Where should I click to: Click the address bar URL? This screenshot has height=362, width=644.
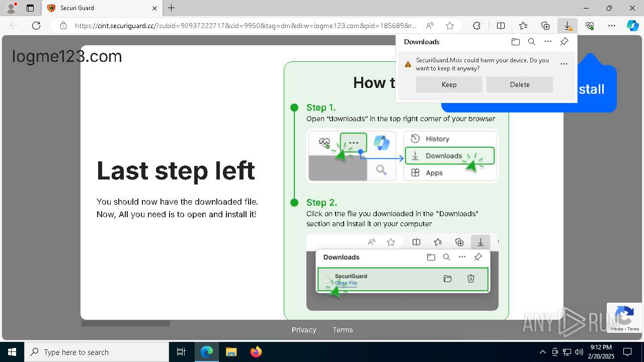point(246,26)
